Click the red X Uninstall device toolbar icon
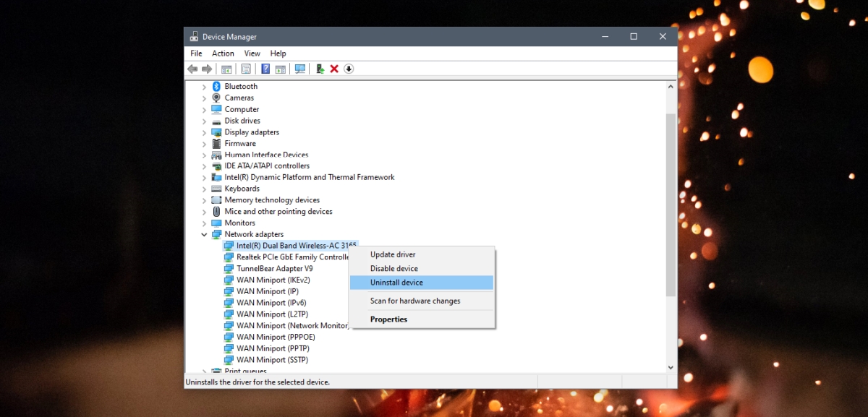The image size is (868, 417). [334, 69]
